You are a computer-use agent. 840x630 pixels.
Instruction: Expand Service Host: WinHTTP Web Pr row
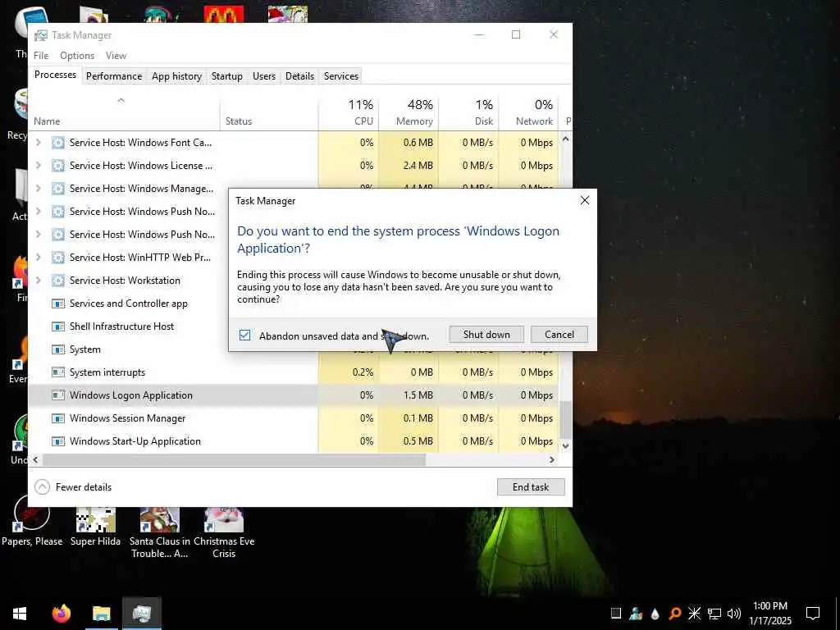[x=38, y=258]
